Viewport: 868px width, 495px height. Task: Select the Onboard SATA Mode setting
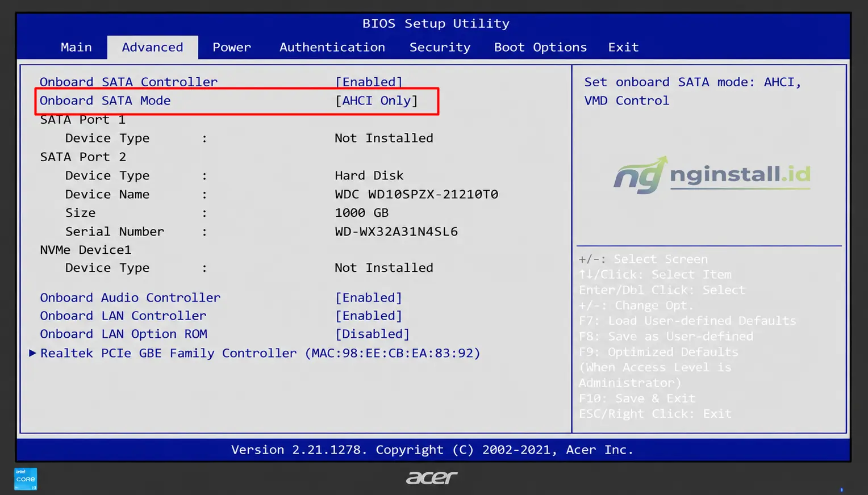pos(105,100)
